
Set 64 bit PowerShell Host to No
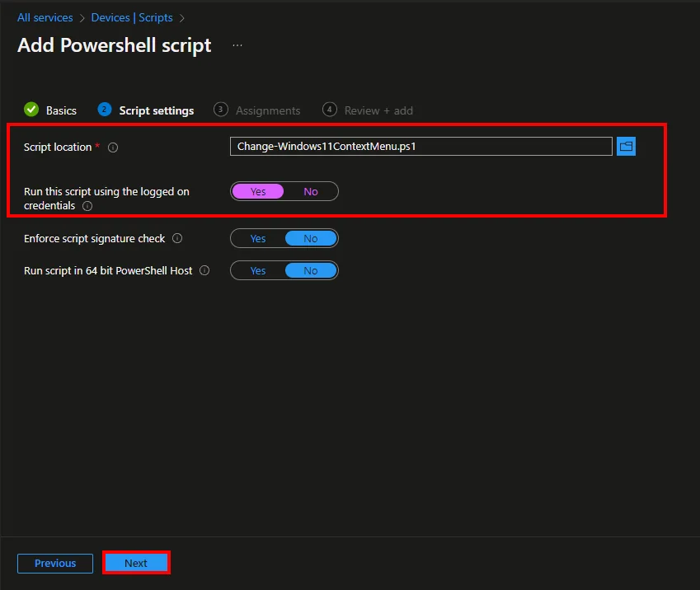click(311, 270)
